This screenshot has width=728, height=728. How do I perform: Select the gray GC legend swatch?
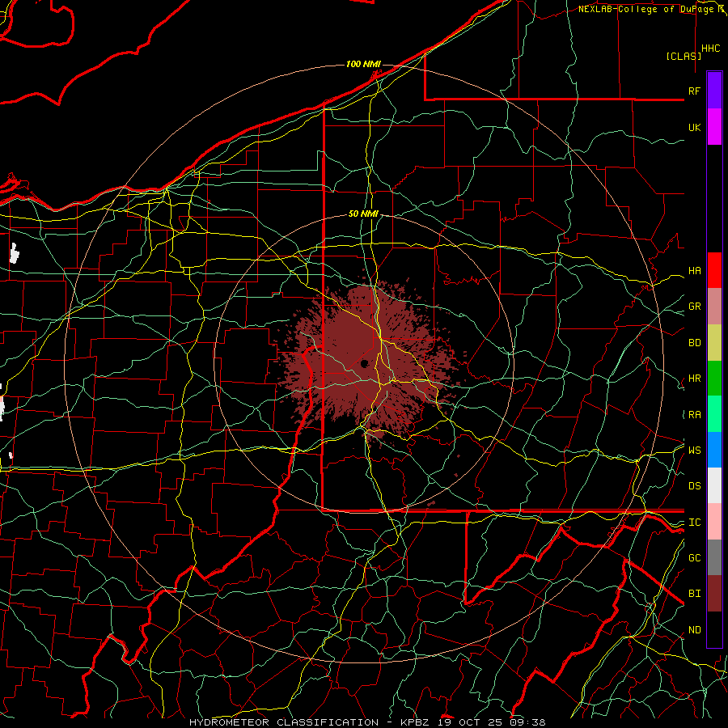[x=714, y=557]
